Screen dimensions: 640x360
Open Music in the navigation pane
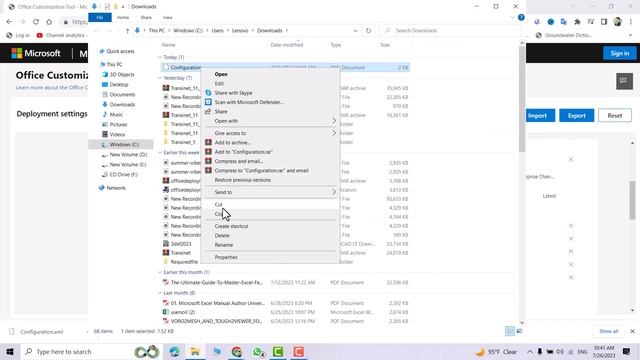(116, 115)
